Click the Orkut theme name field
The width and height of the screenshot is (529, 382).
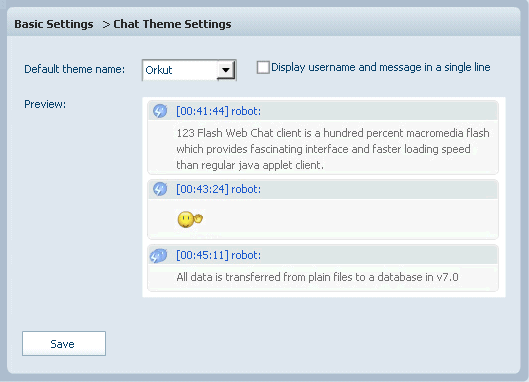tap(180, 70)
